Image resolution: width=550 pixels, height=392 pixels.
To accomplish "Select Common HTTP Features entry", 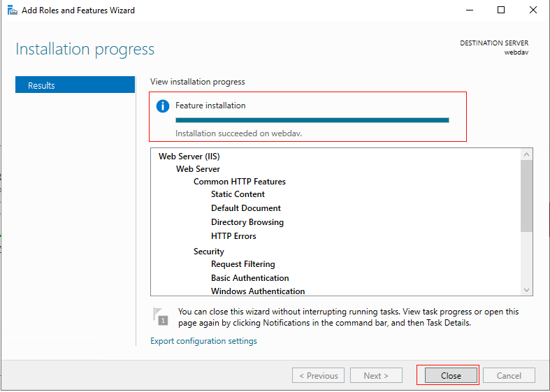I will [x=240, y=182].
